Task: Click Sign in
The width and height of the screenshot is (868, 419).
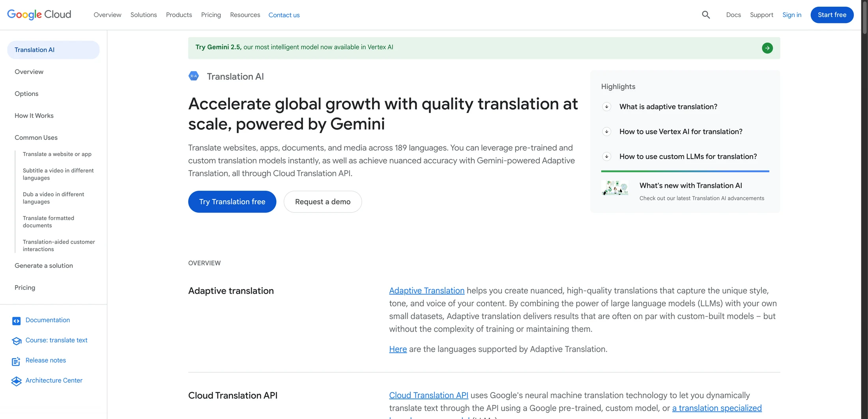Action: [792, 15]
